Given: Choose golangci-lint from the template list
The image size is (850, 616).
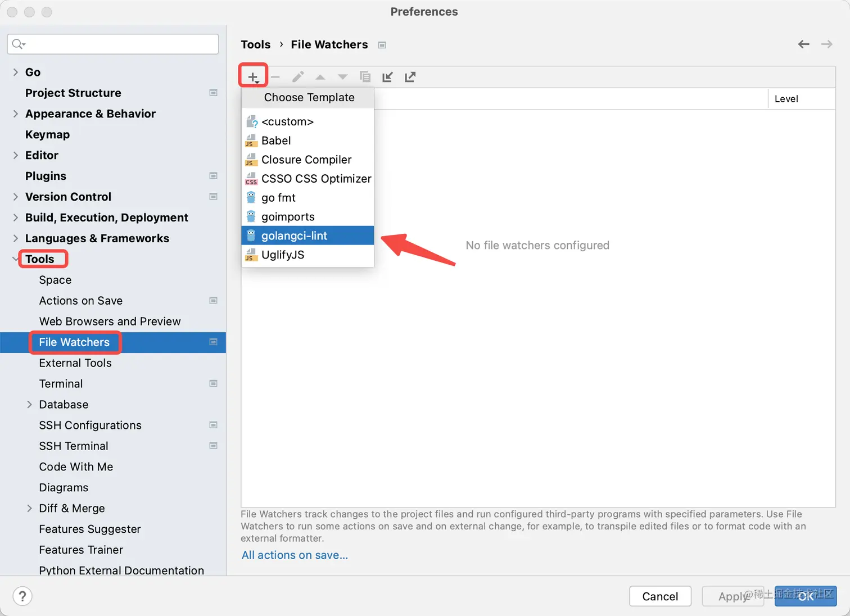Looking at the screenshot, I should point(294,236).
